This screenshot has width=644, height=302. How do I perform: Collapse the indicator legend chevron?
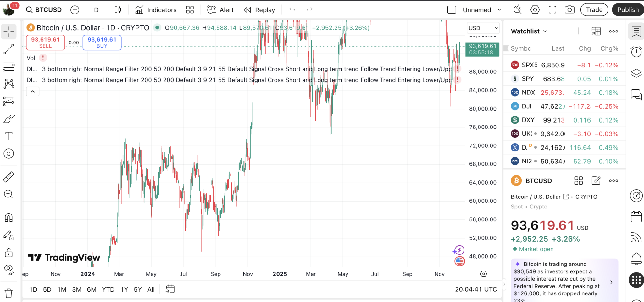pos(33,92)
